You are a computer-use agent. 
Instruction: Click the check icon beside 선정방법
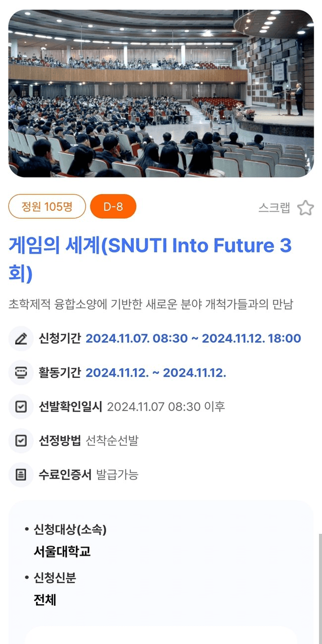(21, 441)
